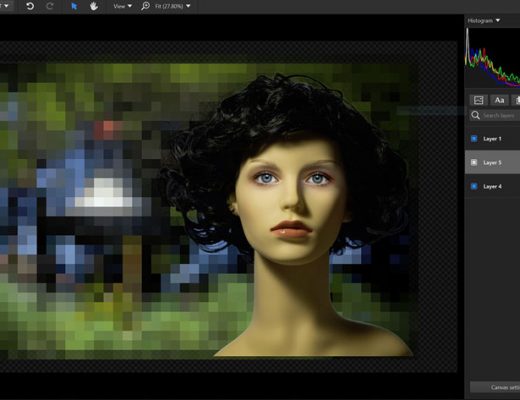This screenshot has width=520, height=400.
Task: Open the leftmost toolbar dropdown arrow
Action: (6, 6)
